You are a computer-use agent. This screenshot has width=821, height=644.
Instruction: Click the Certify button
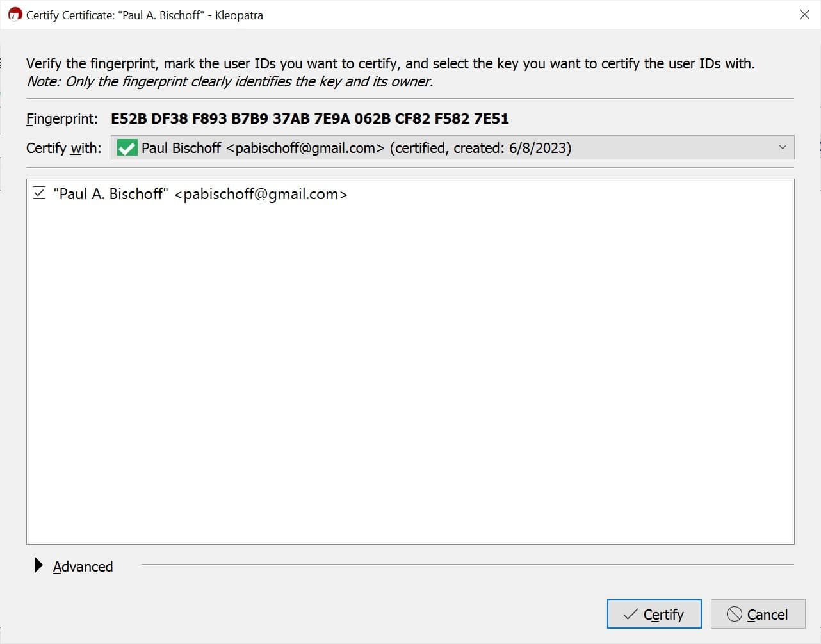[654, 615]
